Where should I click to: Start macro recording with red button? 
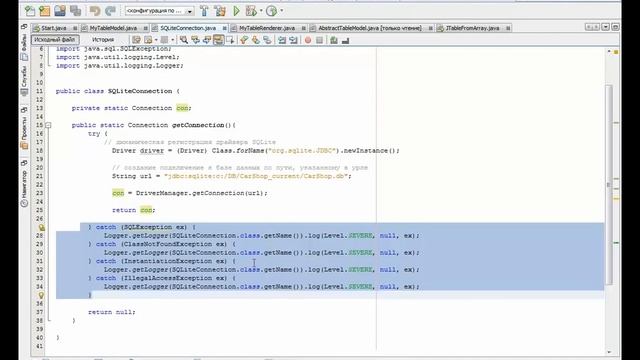click(308, 40)
